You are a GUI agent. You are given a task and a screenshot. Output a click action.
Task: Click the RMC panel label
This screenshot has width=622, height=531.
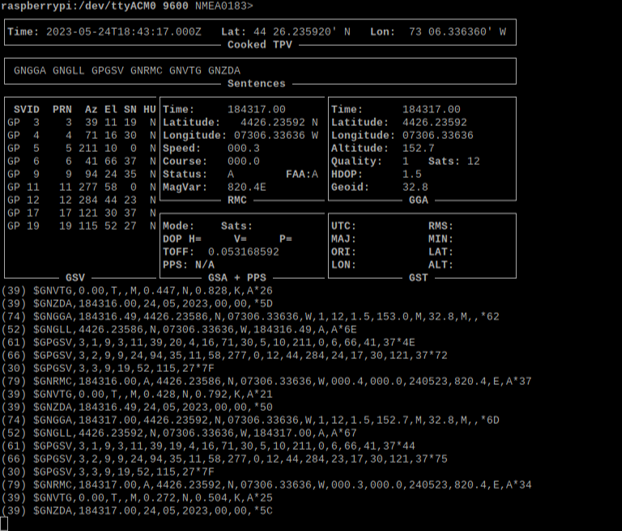(x=238, y=199)
